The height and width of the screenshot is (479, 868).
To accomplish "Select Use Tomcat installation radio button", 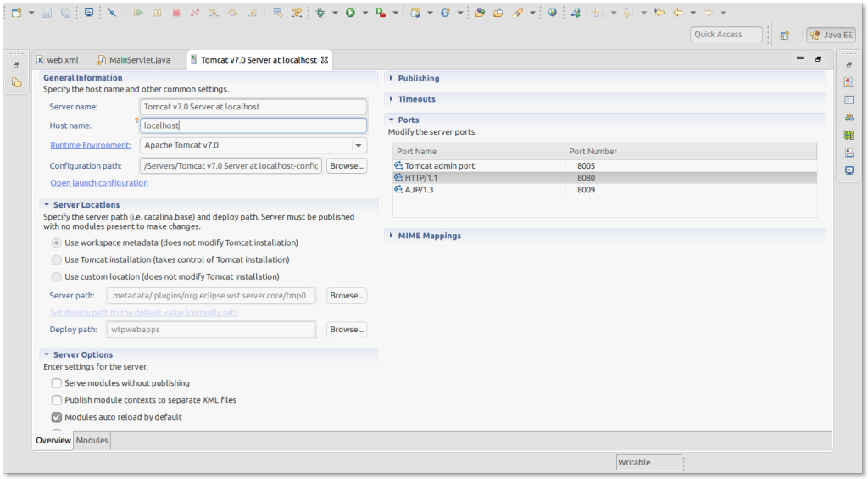I will [57, 259].
